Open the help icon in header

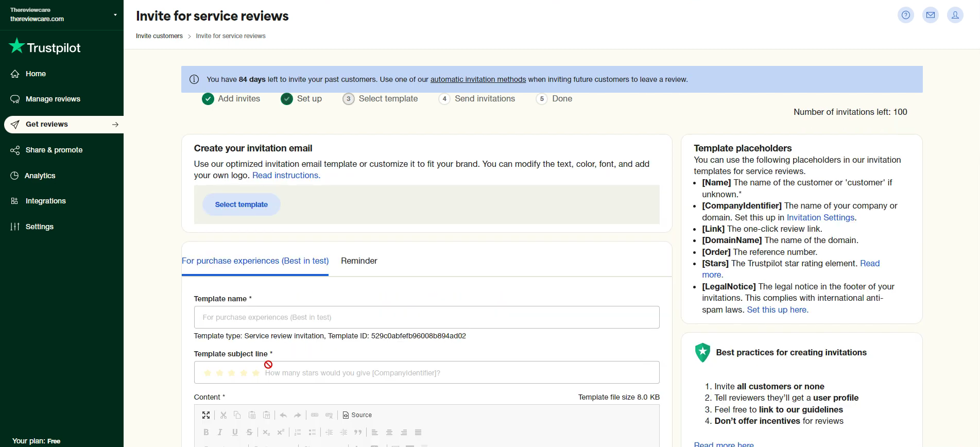pos(906,15)
